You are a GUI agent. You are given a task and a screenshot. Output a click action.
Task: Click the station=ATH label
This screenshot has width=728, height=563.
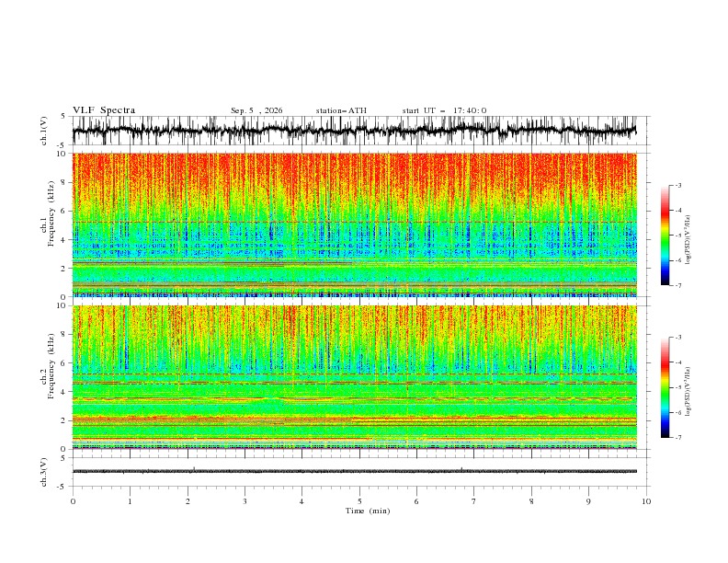pyautogui.click(x=341, y=110)
